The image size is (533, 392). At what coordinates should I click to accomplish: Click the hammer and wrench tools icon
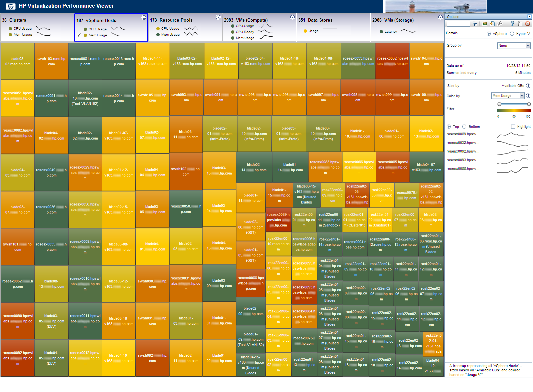(x=520, y=24)
